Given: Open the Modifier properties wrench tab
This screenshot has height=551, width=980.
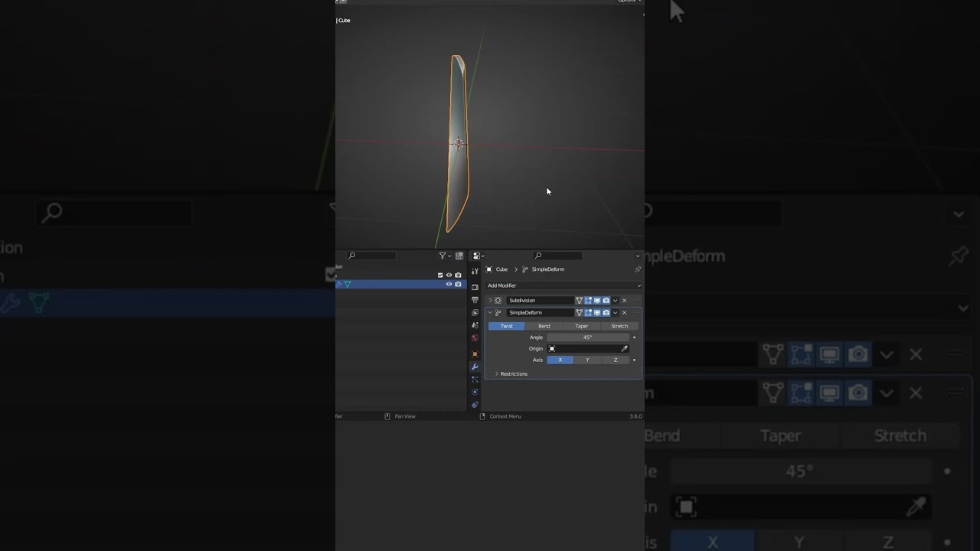Looking at the screenshot, I should (x=475, y=367).
